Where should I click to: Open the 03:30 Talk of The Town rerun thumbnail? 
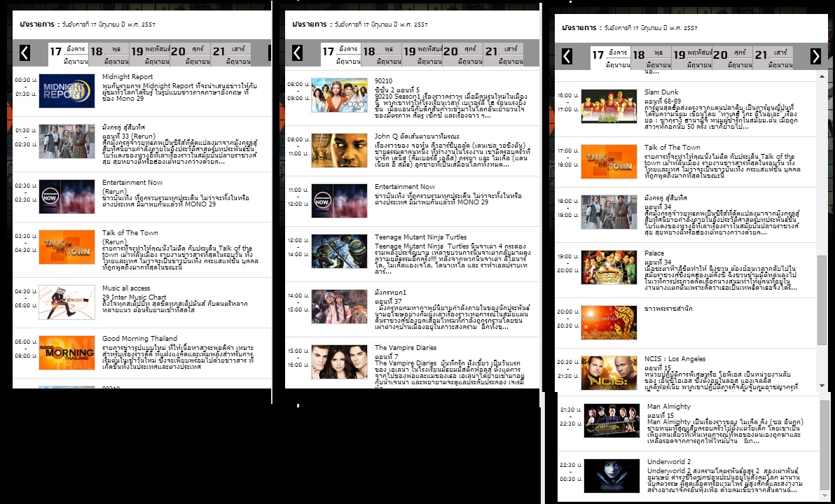tap(67, 247)
